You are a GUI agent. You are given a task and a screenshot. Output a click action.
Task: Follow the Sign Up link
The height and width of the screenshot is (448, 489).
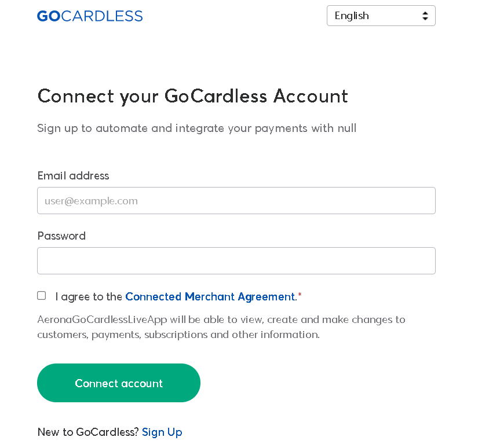[162, 432]
